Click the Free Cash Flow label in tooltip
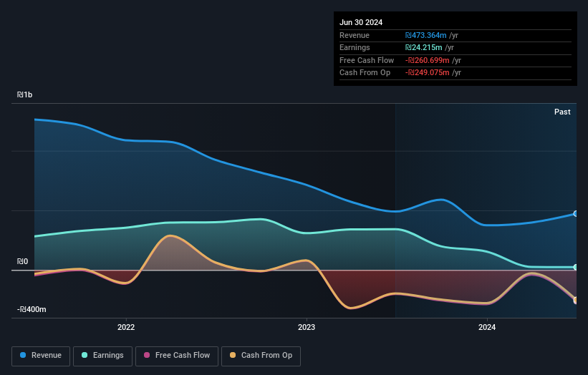This screenshot has width=588, height=375. click(367, 60)
